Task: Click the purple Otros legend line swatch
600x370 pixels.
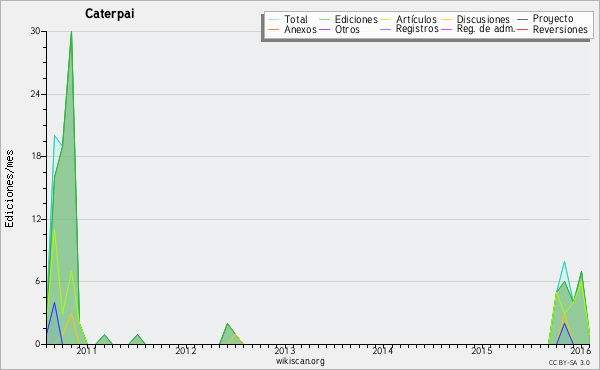Action: click(324, 29)
